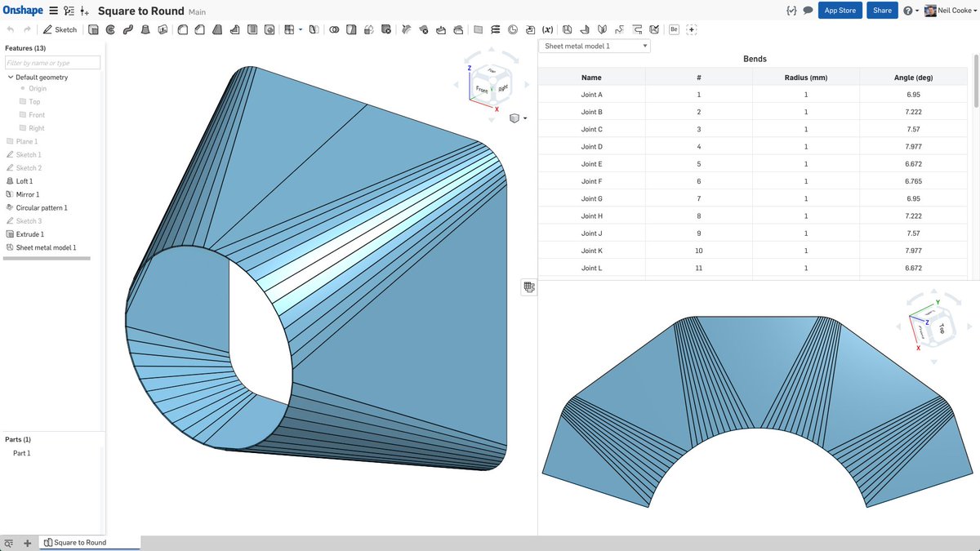Select the Flange tool

(585, 29)
